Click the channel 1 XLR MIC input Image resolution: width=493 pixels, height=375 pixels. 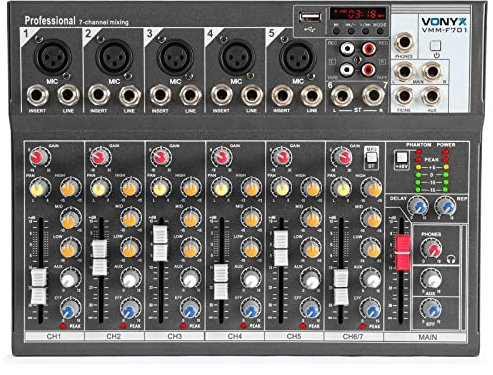tap(52, 57)
